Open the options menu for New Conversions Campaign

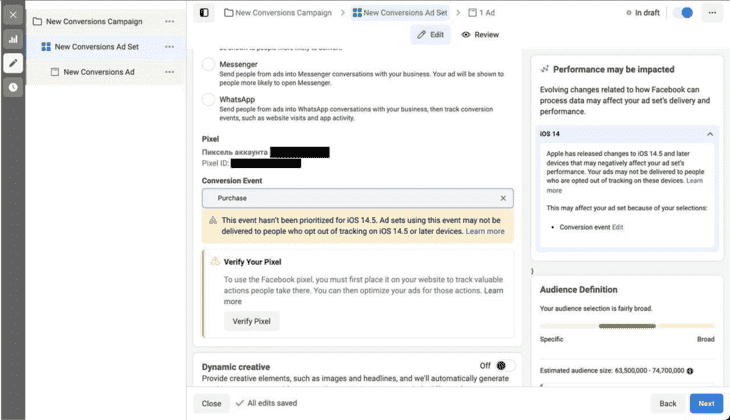pyautogui.click(x=169, y=21)
